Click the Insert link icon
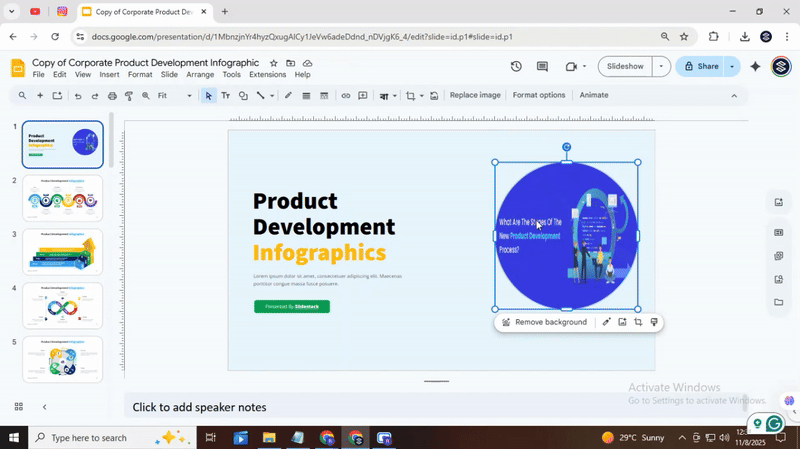Viewport: 800px width, 449px height. (346, 96)
